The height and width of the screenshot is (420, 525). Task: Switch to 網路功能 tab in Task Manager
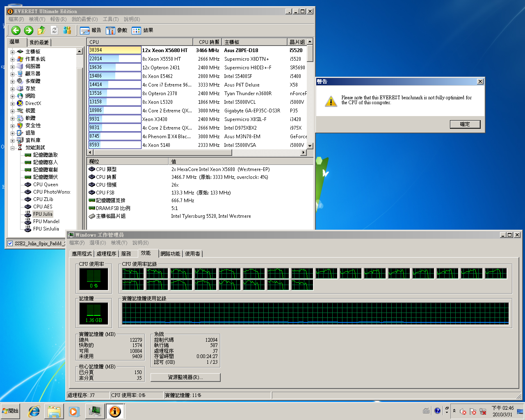170,254
